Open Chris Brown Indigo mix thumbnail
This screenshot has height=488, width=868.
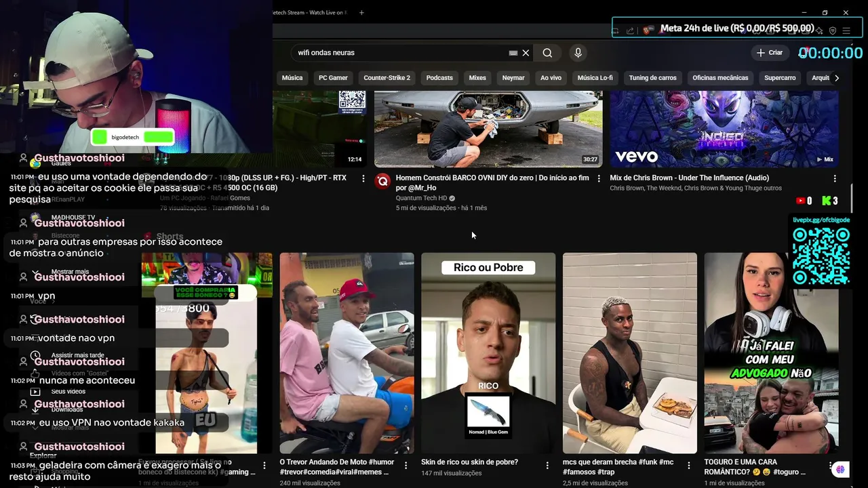click(x=724, y=129)
